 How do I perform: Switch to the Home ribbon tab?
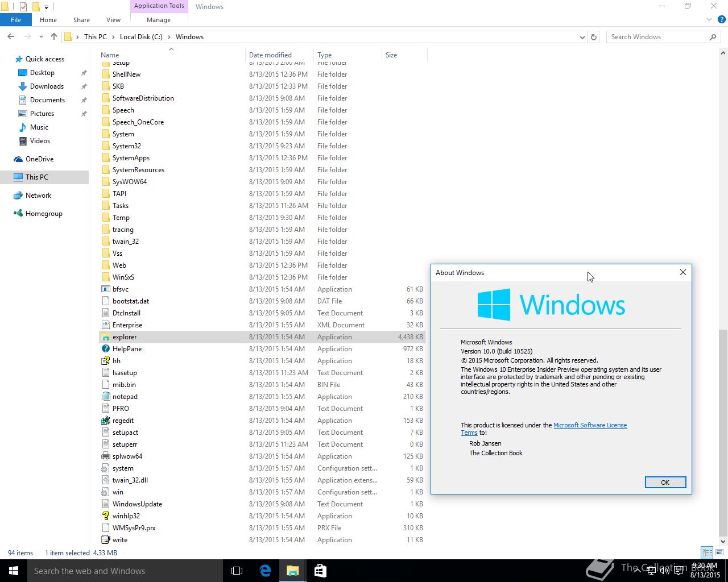[48, 20]
